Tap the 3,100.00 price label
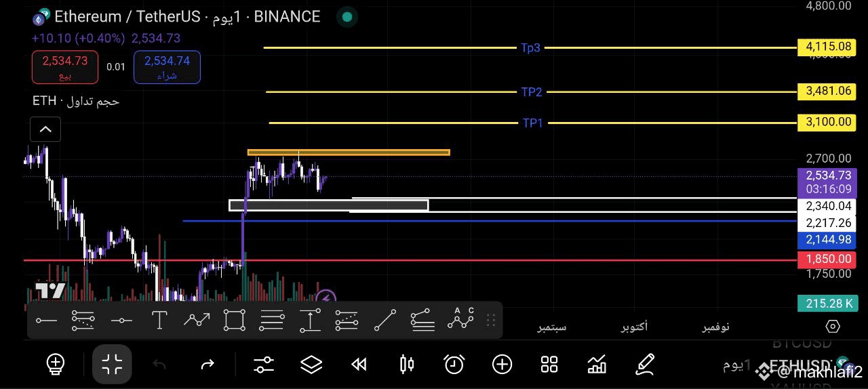This screenshot has width=868, height=389. pos(825,122)
